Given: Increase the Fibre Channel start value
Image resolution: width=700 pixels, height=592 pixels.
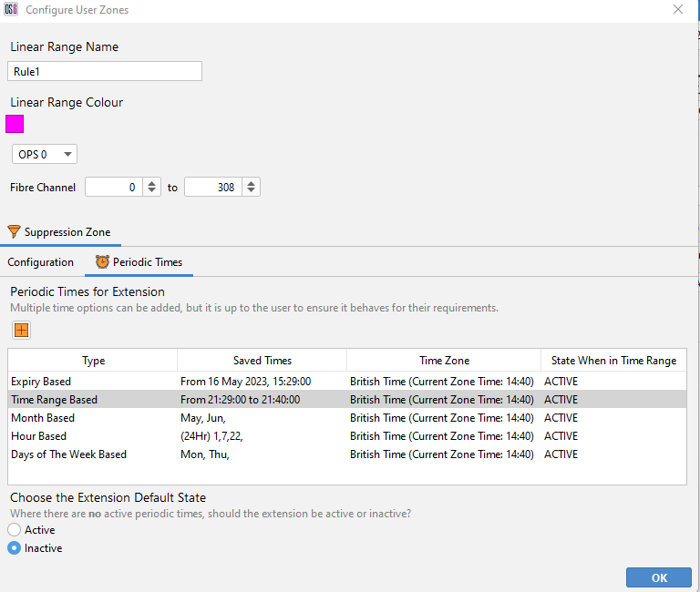Looking at the screenshot, I should (x=151, y=183).
